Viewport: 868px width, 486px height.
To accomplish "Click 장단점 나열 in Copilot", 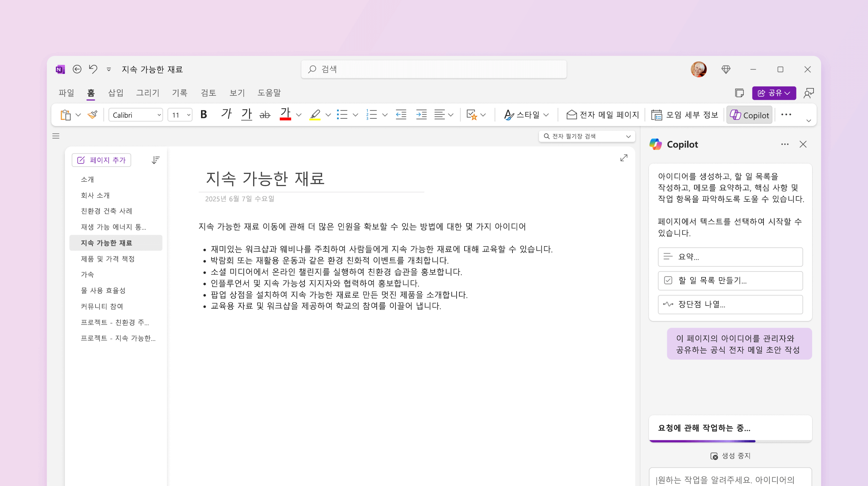I will click(730, 304).
